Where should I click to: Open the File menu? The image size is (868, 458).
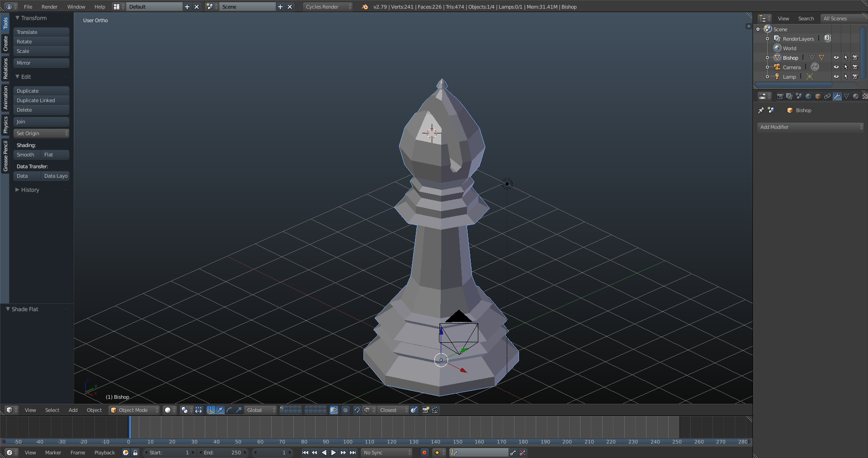(x=28, y=7)
